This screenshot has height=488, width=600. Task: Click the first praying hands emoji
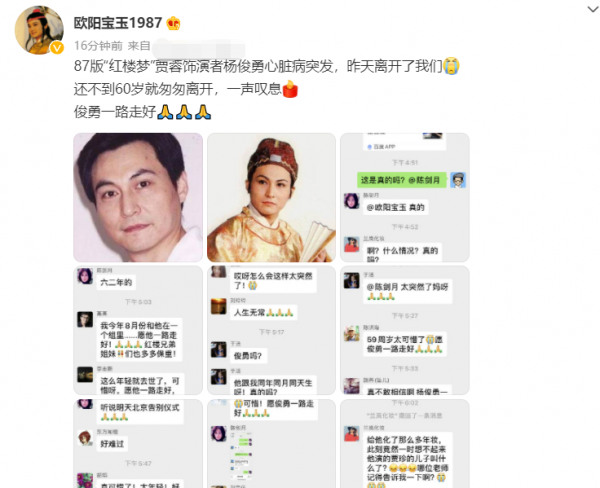click(x=165, y=112)
